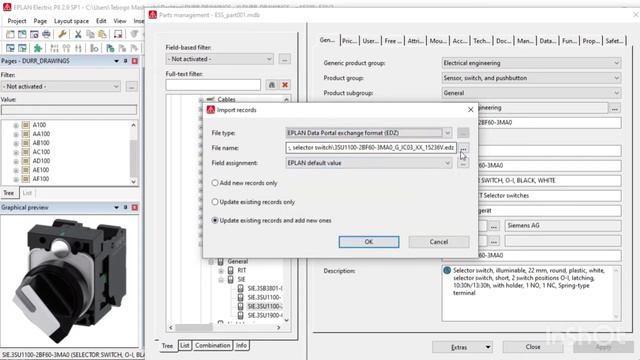Open the Generic product group dropdown
This screenshot has width=640, height=360.
[x=616, y=63]
